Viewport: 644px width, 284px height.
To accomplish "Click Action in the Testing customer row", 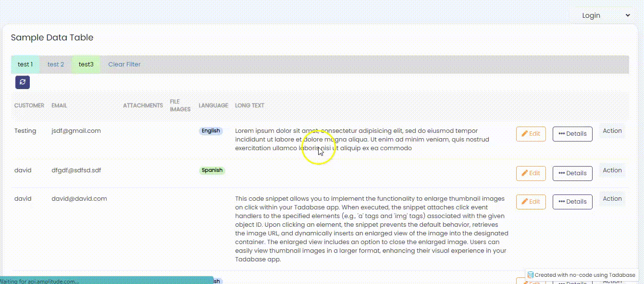I will [612, 131].
